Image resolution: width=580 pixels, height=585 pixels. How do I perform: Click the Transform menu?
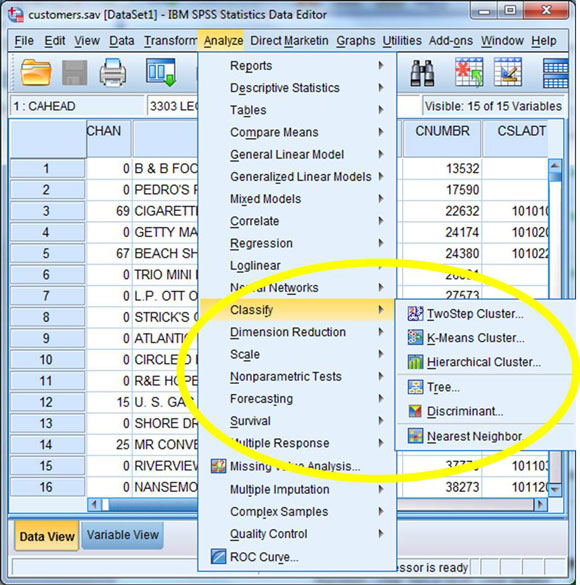coord(170,41)
